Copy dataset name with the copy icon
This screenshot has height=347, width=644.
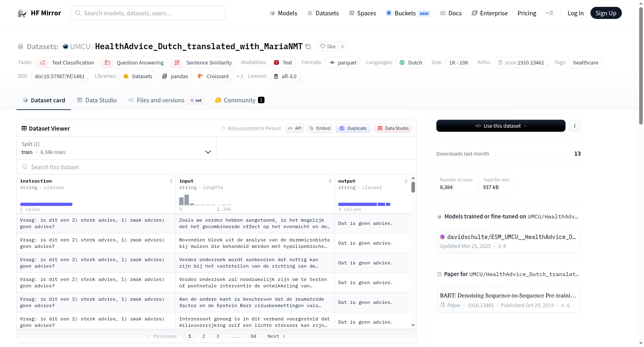point(308,46)
